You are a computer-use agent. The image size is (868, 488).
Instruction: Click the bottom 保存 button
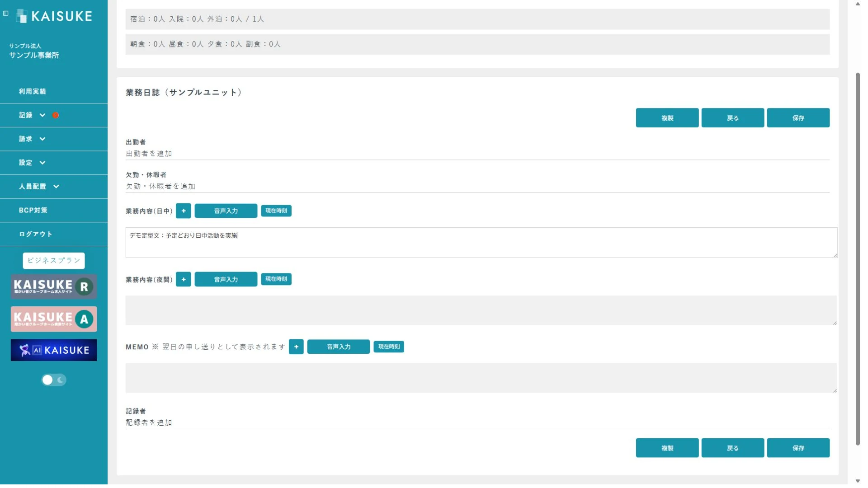coord(798,448)
